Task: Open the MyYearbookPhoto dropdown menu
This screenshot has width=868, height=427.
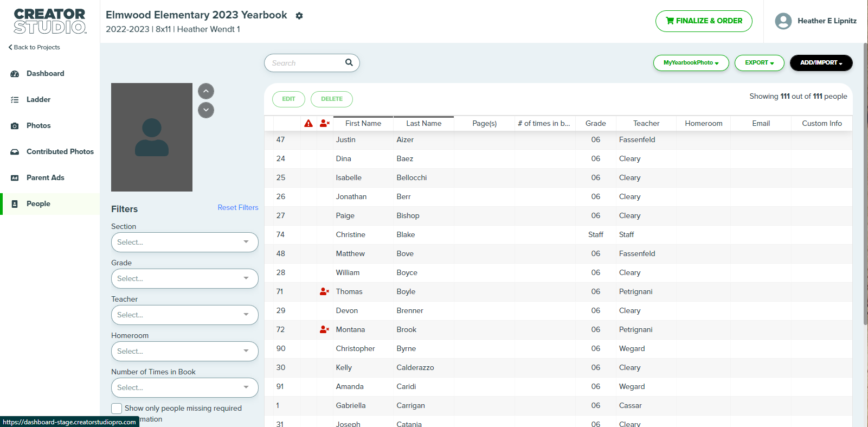Action: (x=691, y=63)
